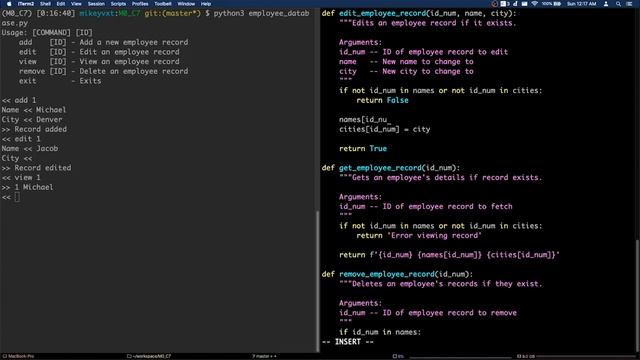Click 'remove [ID] - Delete an employee record'
Viewport: 640px width, 360px height.
103,71
